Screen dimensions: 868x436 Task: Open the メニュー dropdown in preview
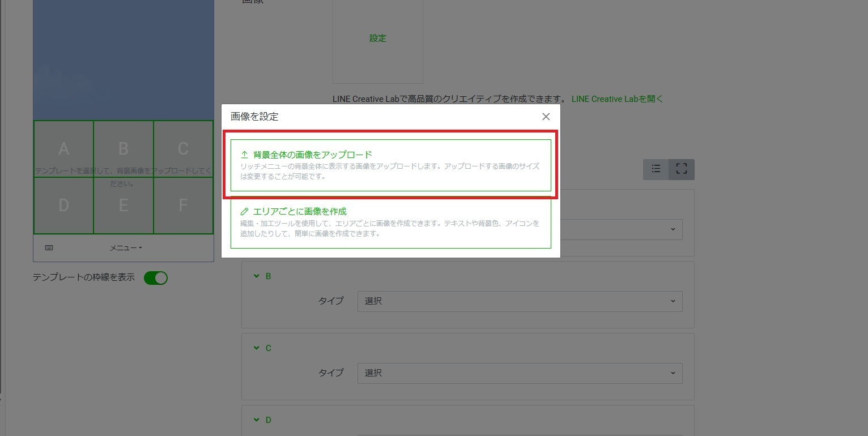[126, 247]
